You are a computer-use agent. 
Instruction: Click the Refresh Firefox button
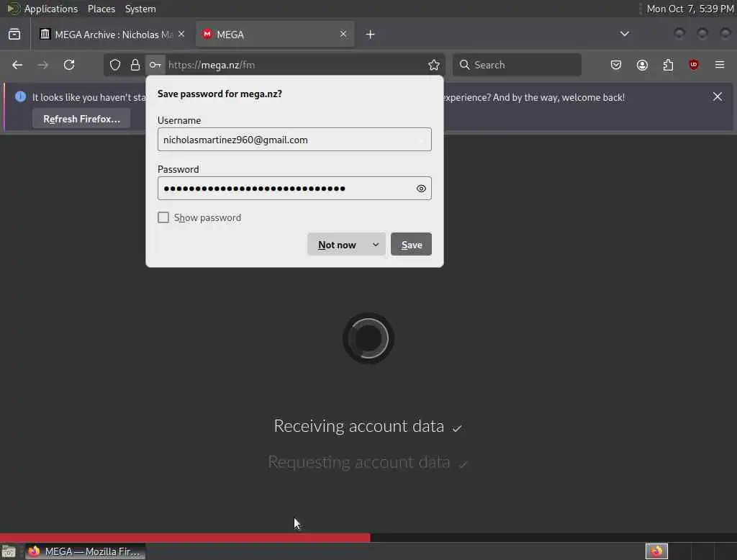point(81,119)
